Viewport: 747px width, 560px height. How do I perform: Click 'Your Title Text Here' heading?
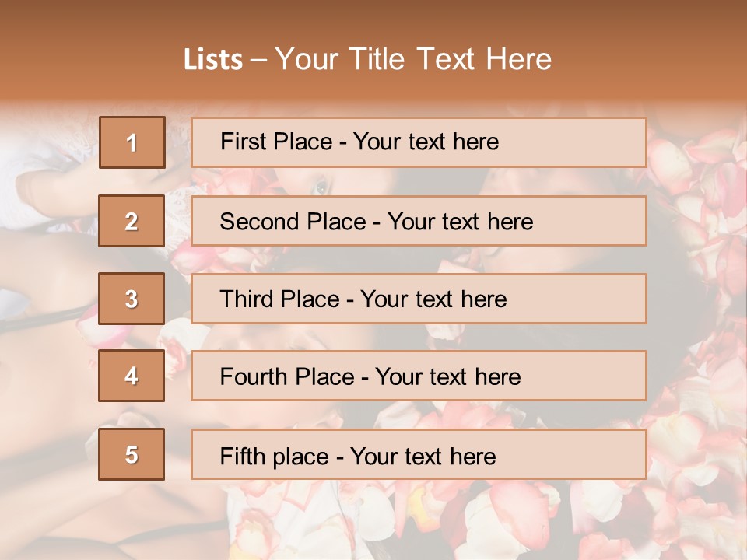coord(413,59)
